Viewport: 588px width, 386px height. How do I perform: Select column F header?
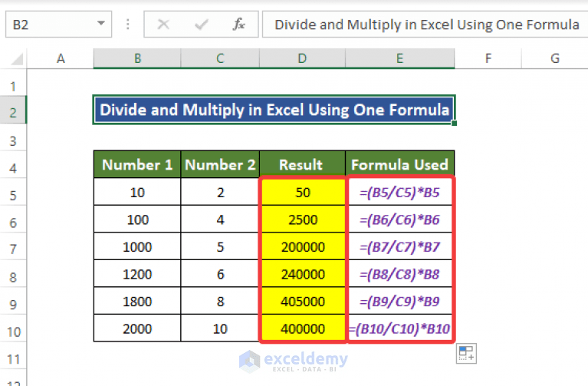488,58
